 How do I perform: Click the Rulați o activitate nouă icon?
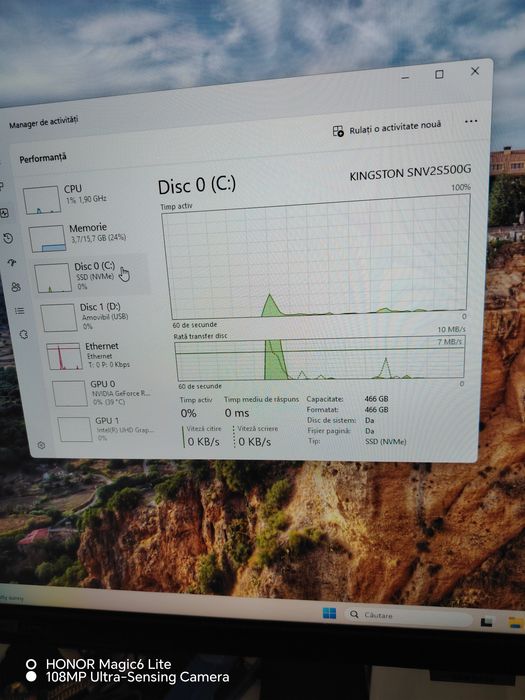pyautogui.click(x=338, y=131)
